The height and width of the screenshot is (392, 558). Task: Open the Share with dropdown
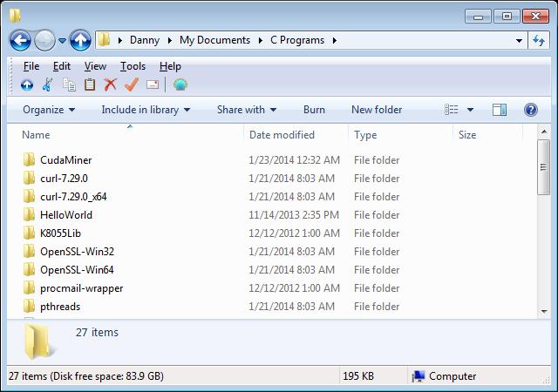[247, 110]
